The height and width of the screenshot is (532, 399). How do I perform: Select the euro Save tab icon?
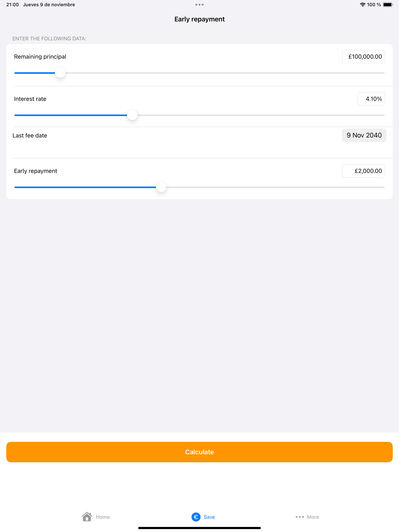[196, 517]
